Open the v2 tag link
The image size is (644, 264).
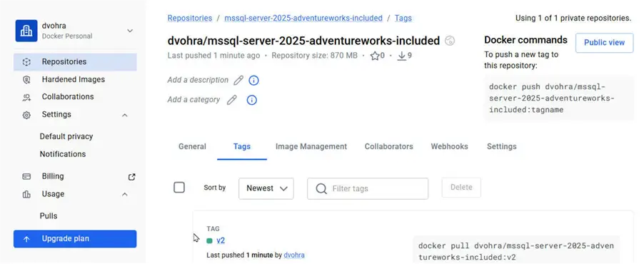coord(221,241)
